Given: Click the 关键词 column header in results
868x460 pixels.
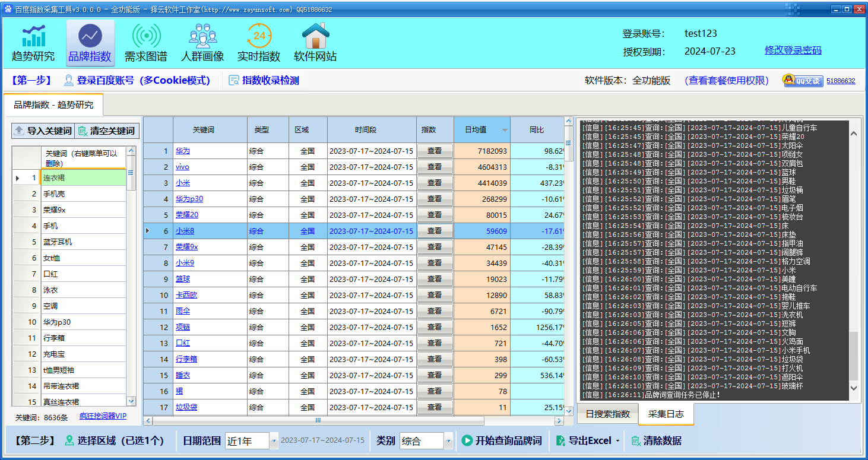Looking at the screenshot, I should [x=210, y=130].
